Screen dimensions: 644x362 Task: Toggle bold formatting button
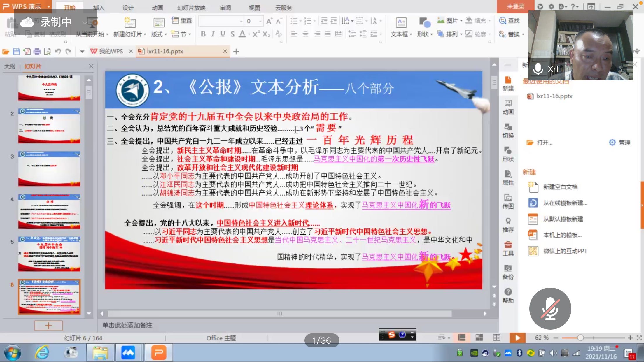pos(203,34)
